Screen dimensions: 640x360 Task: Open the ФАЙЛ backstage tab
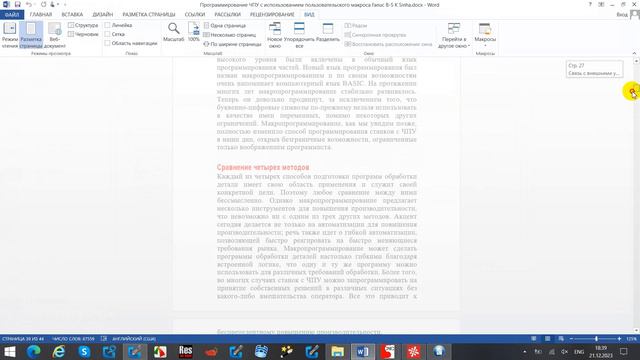tap(12, 15)
